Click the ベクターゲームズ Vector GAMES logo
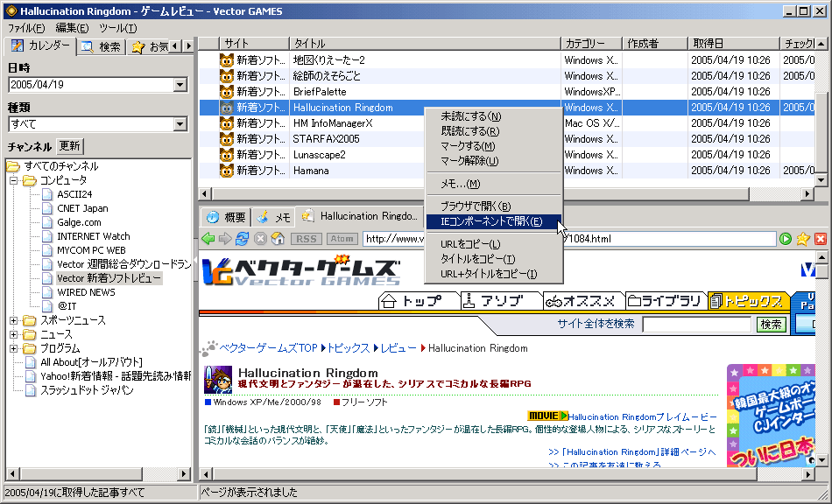Screen dimensions: 832x504 301,271
